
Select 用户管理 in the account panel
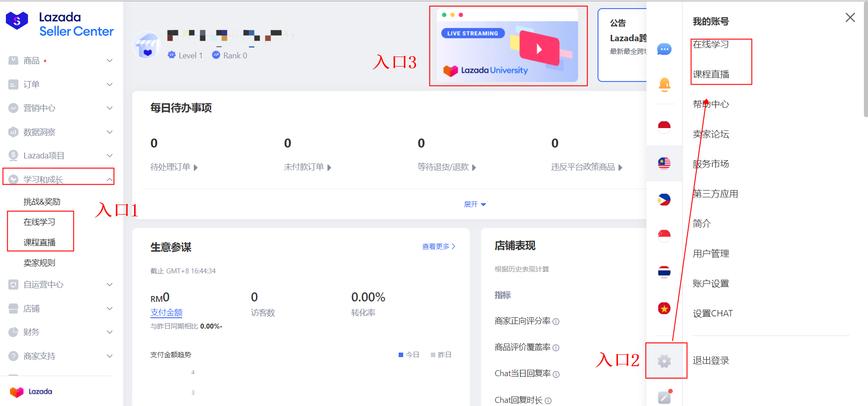tap(711, 253)
